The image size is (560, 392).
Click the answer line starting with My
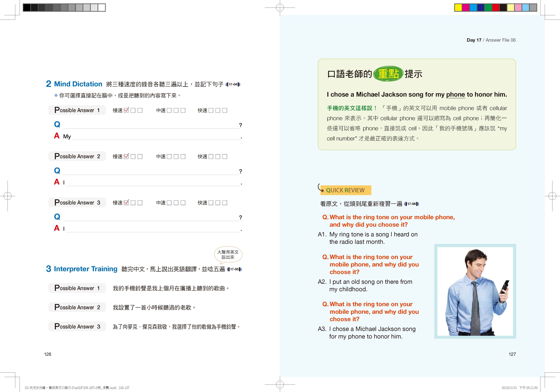(156, 136)
